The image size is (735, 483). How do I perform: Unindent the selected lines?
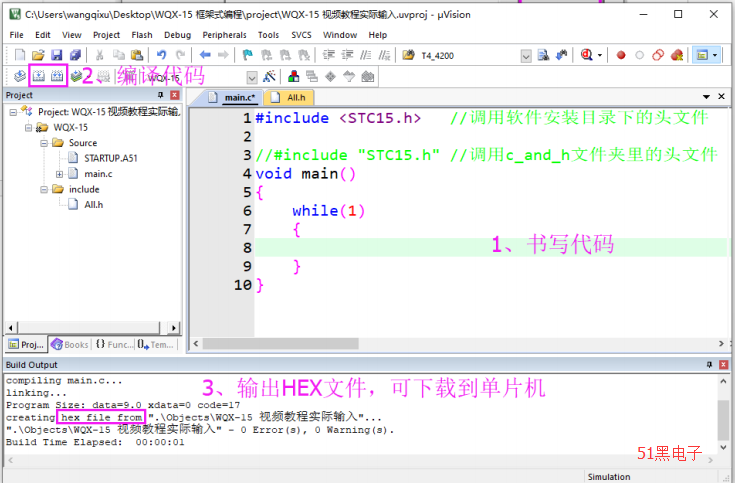pos(347,55)
